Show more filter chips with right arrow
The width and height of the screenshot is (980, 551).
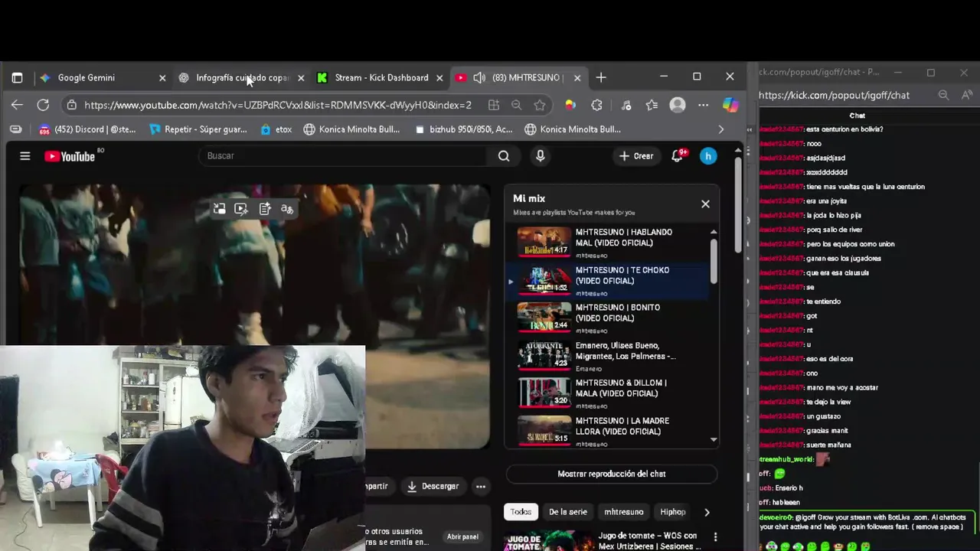click(707, 512)
